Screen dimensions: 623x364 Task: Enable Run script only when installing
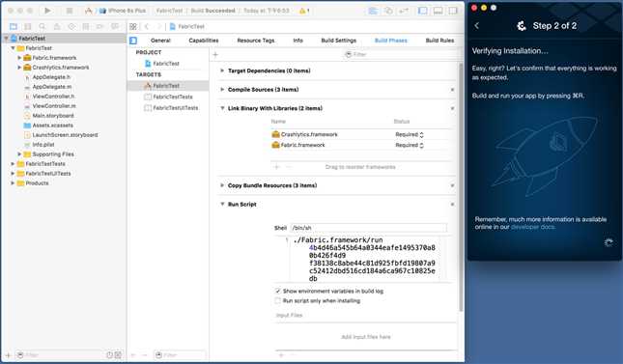[278, 301]
